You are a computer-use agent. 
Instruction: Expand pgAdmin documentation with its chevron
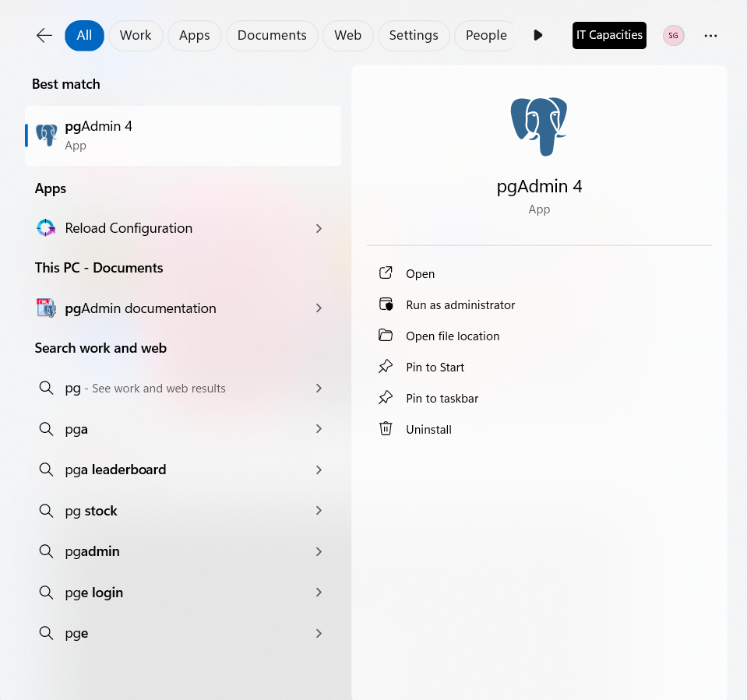(x=319, y=308)
